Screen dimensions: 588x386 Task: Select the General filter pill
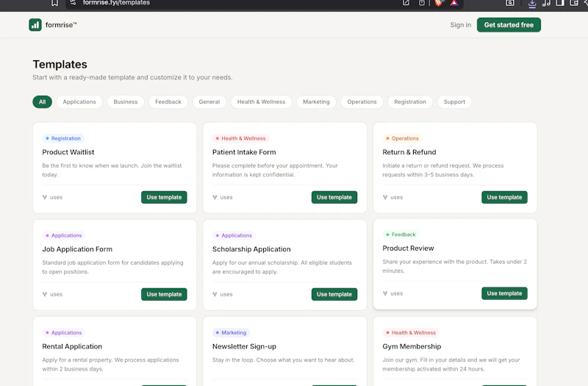tap(209, 101)
